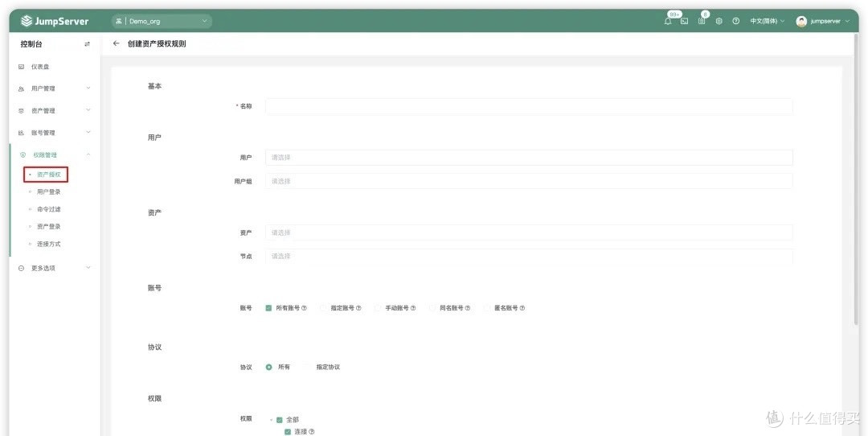868x436 pixels.
Task: Toggle the sidebar view switch icon
Action: point(87,43)
